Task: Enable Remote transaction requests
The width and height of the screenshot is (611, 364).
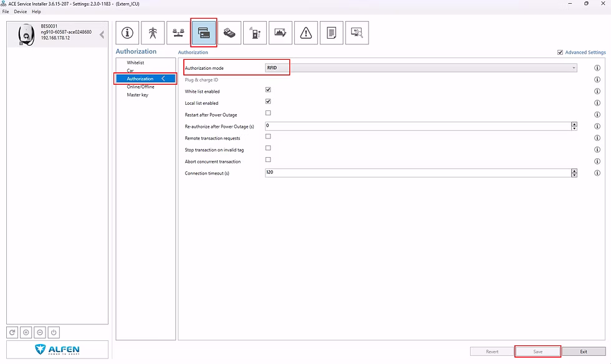Action: [268, 136]
